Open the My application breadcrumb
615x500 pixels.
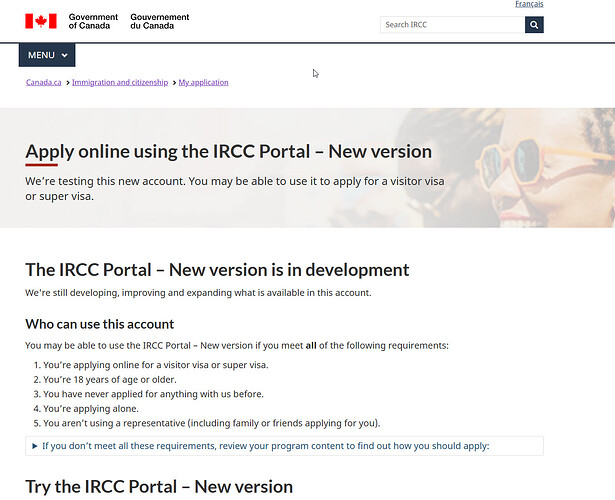203,82
